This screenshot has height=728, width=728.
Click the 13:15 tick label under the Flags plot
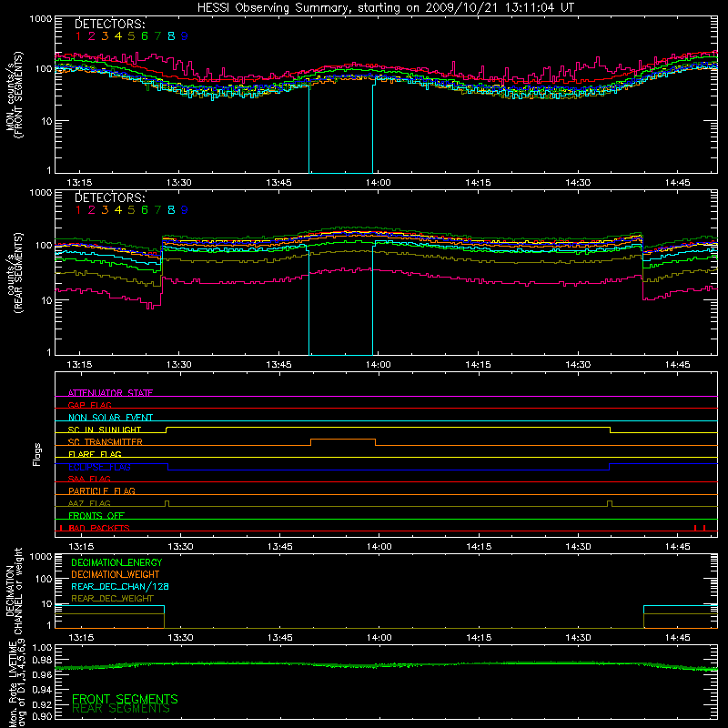click(81, 547)
